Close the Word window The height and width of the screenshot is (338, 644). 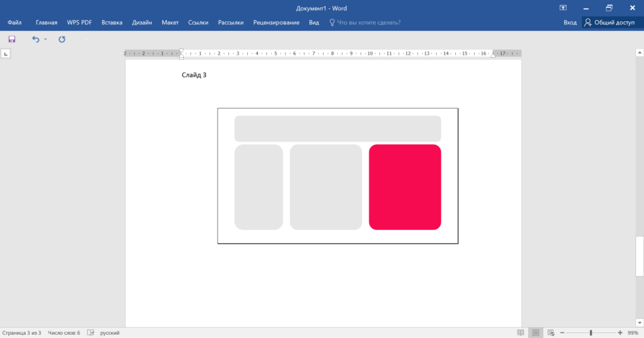633,8
